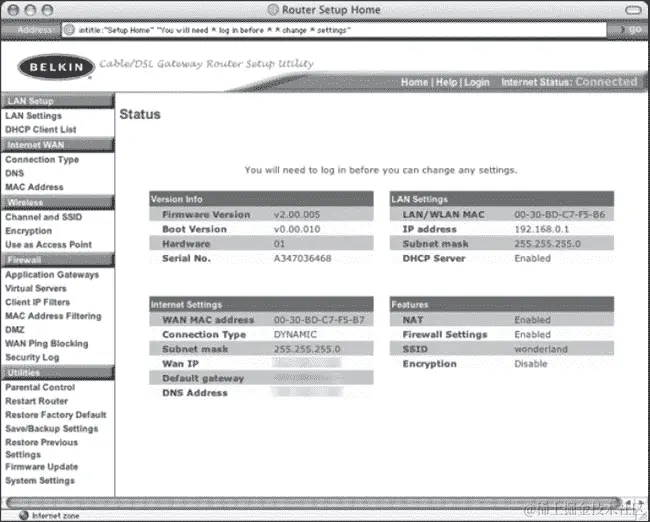Click serial number A347036468
The image size is (650, 522).
302,258
